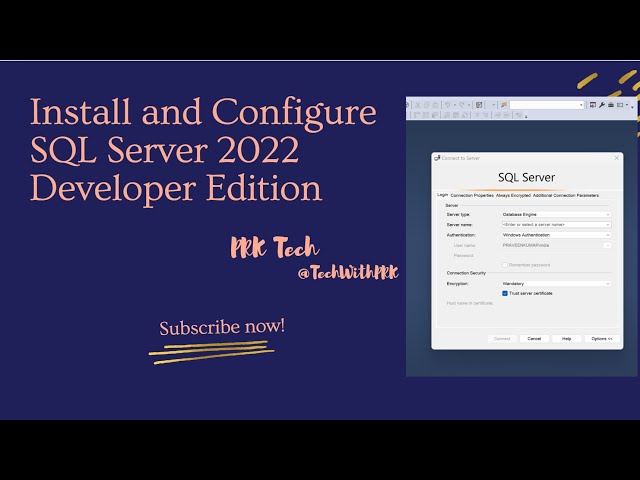The width and height of the screenshot is (640, 480).
Task: Click the Cut scissors icon in toolbar
Action: [417, 105]
